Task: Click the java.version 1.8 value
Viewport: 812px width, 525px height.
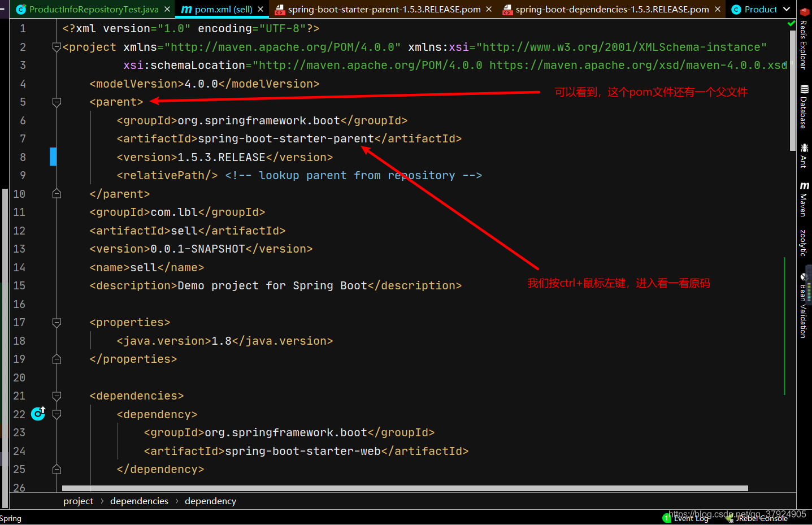Action: (x=222, y=341)
